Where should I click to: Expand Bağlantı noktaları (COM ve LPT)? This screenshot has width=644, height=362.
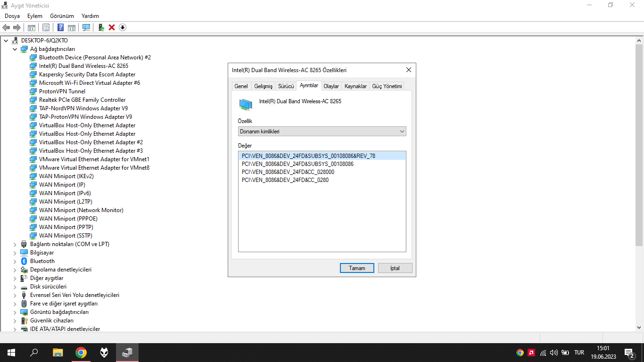(x=15, y=244)
